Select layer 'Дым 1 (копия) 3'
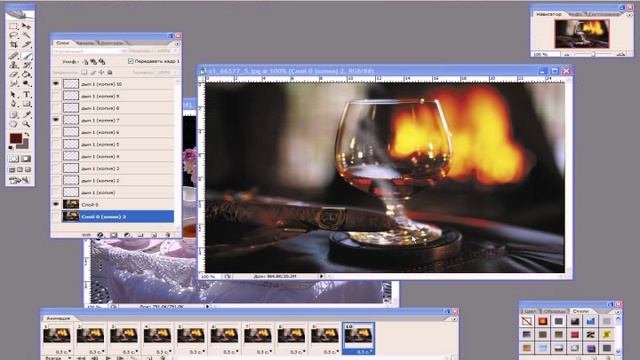640x360 pixels. tap(118, 168)
